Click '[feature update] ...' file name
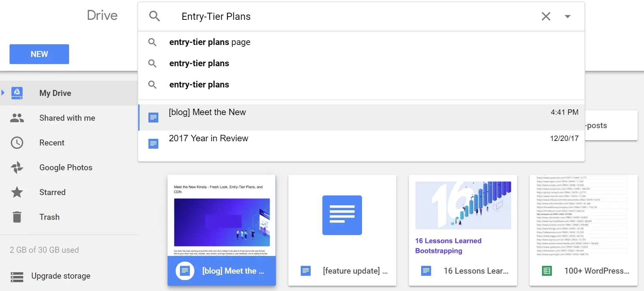The height and width of the screenshot is (291, 644). click(355, 271)
